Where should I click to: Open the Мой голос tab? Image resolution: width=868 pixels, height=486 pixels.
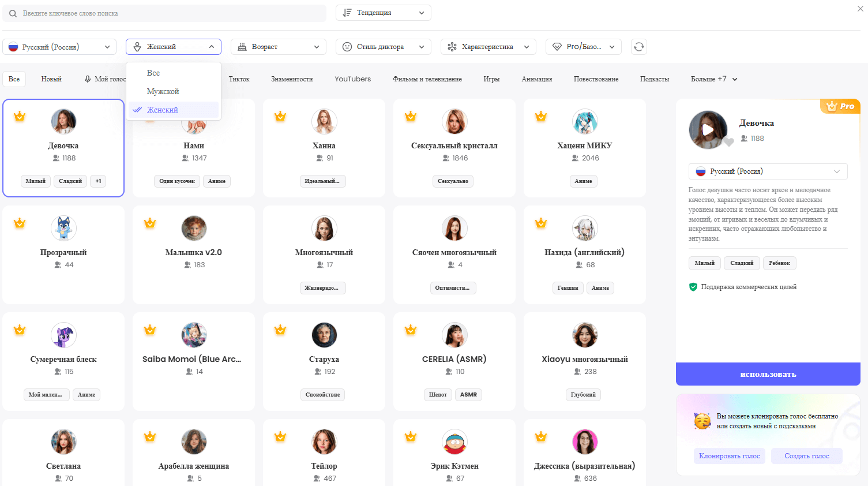tap(105, 79)
